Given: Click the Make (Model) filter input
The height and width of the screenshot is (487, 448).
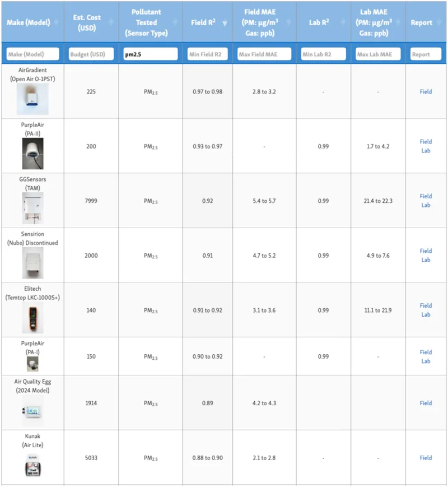Looking at the screenshot, I should (x=32, y=54).
